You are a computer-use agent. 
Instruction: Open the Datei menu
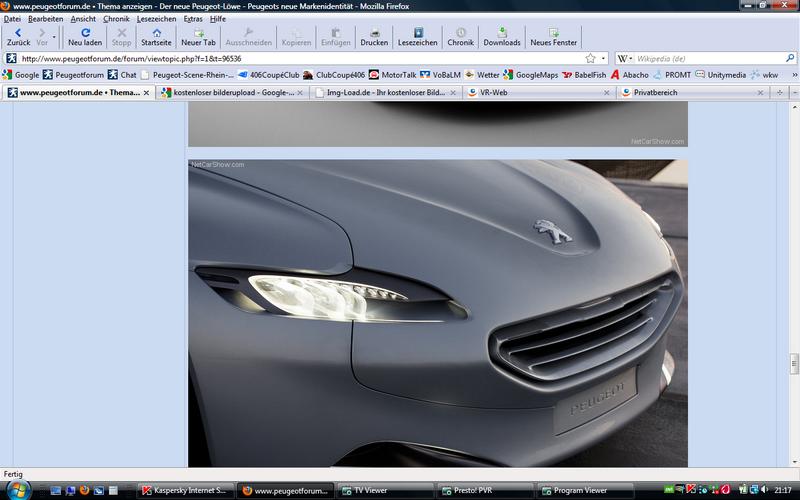tap(12, 19)
